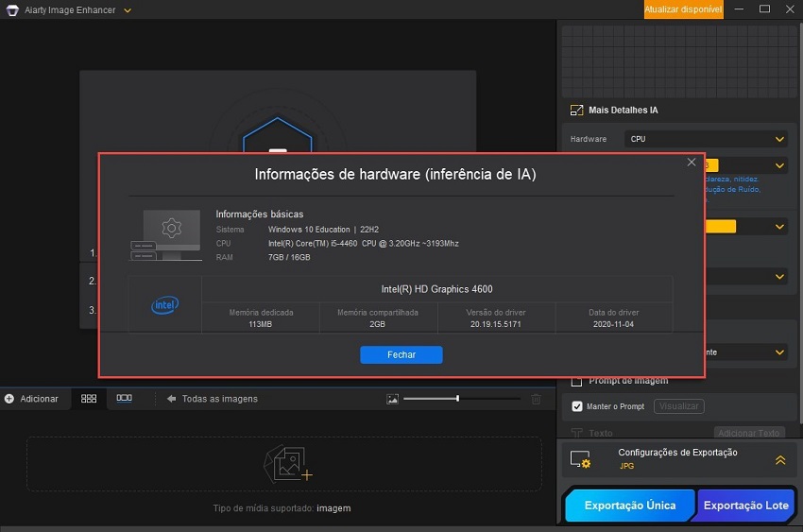Add image via the drop zone icon
The width and height of the screenshot is (803, 532).
tap(288, 464)
